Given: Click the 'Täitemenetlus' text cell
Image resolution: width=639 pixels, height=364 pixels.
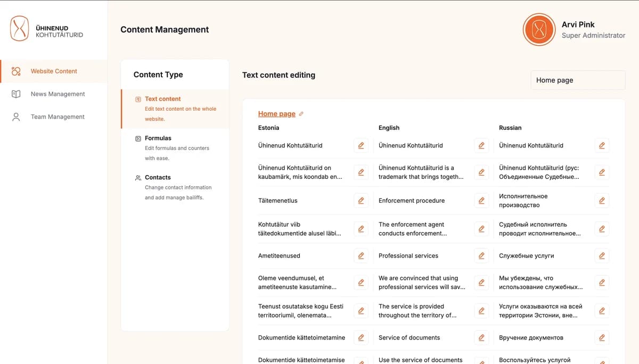Looking at the screenshot, I should pyautogui.click(x=277, y=201).
